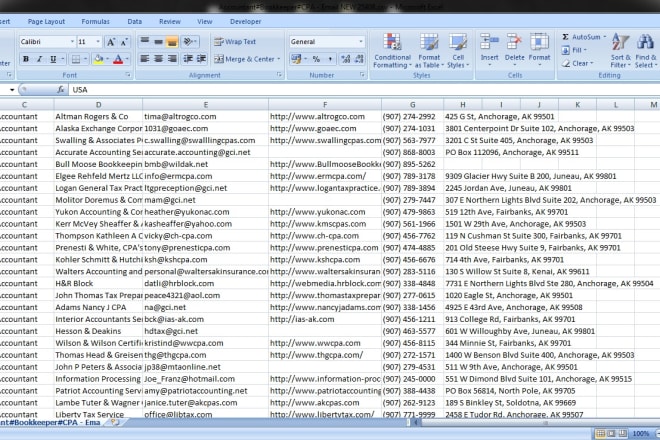Toggle Wrap Text
Image resolution: width=660 pixels, height=440 pixels.
point(235,42)
